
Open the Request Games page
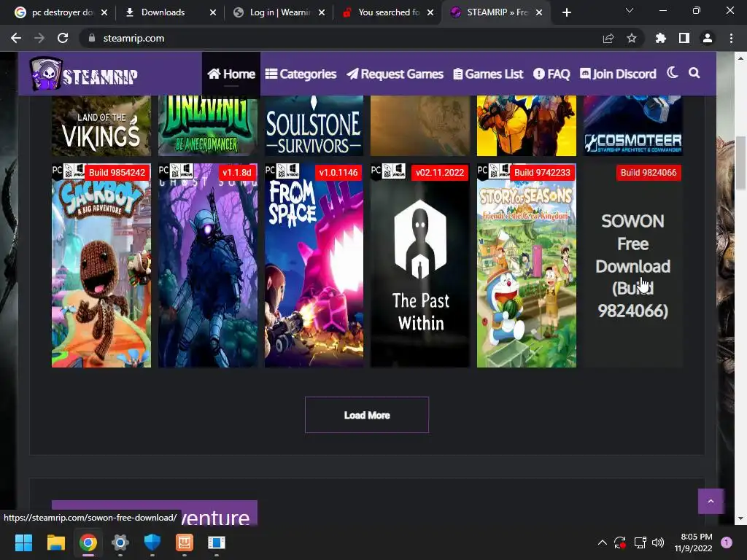point(395,74)
